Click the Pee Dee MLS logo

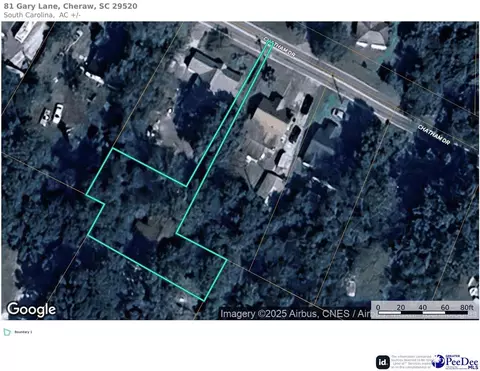point(456,362)
